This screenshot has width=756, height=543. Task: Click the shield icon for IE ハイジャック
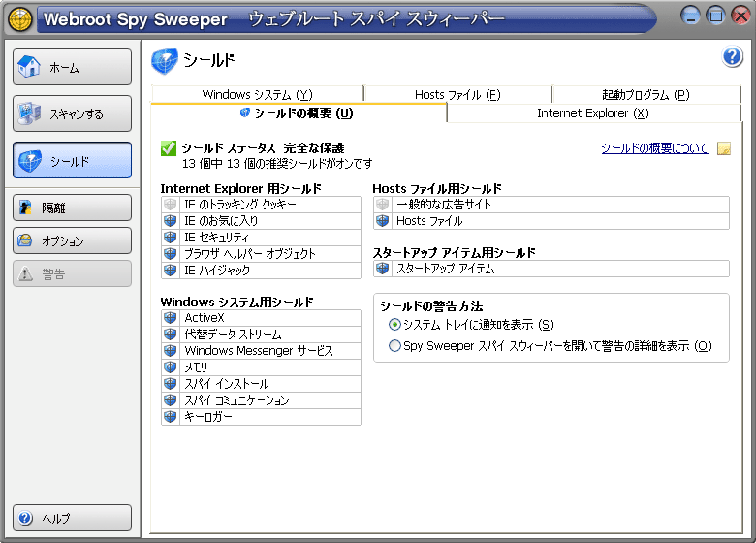pos(170,271)
